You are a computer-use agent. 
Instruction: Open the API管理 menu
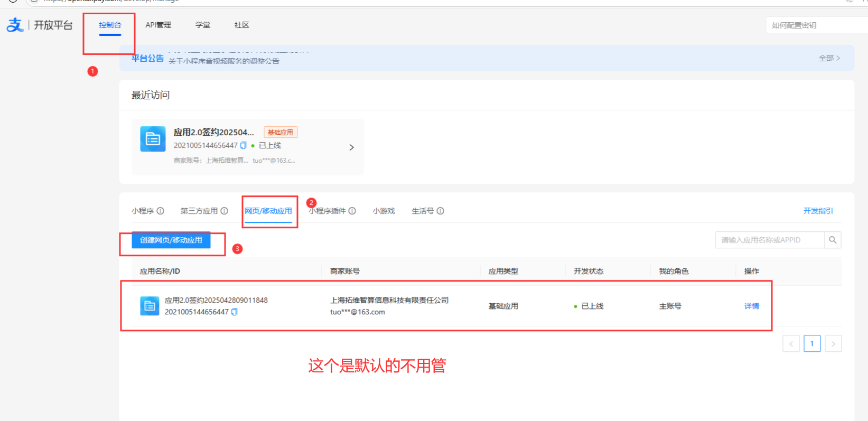tap(158, 25)
